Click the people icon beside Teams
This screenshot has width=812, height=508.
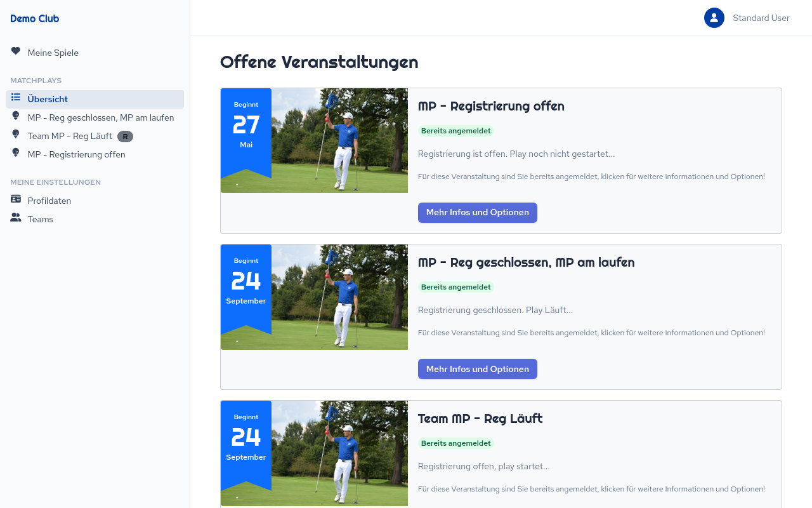(16, 218)
